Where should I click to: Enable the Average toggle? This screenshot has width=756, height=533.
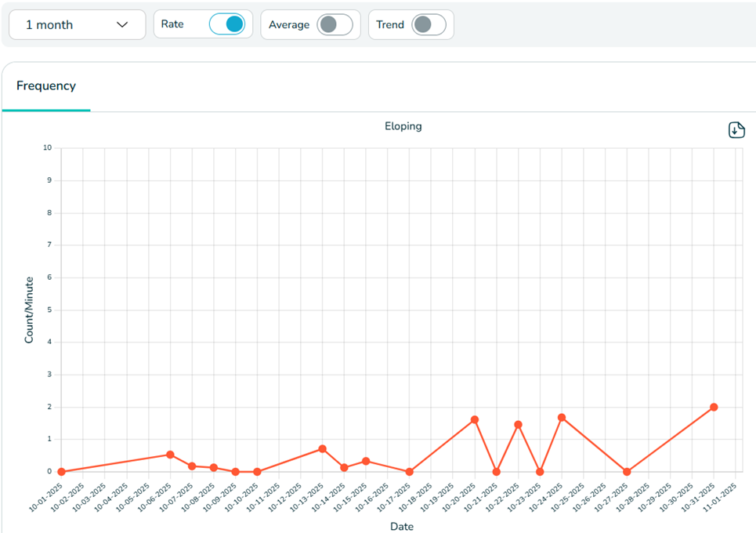point(335,24)
